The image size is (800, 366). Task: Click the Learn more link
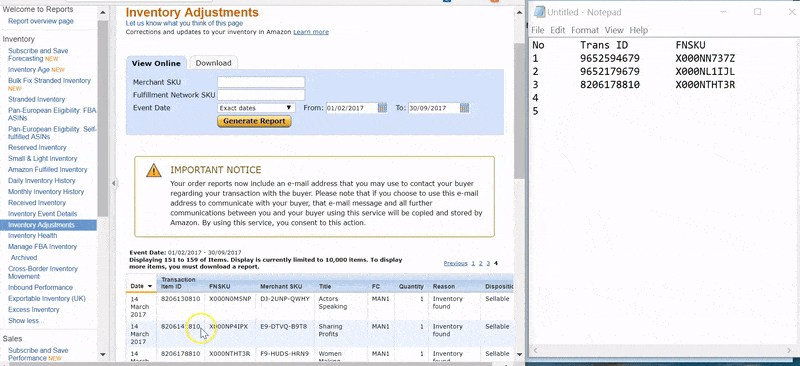311,32
